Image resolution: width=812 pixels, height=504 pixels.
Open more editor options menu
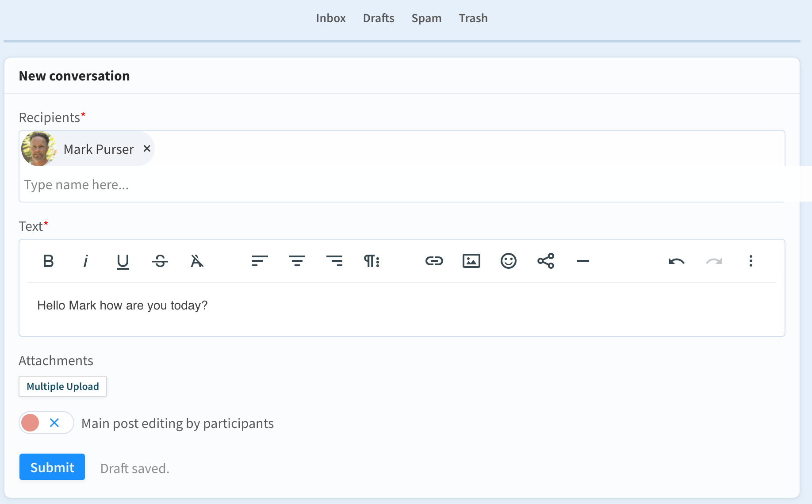click(x=751, y=261)
